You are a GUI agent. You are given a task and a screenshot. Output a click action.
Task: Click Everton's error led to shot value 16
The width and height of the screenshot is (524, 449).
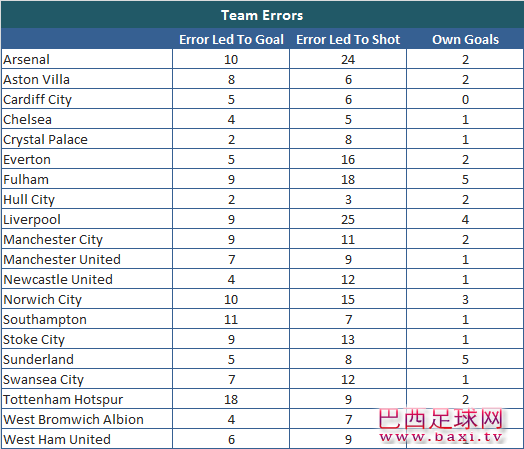[348, 159]
